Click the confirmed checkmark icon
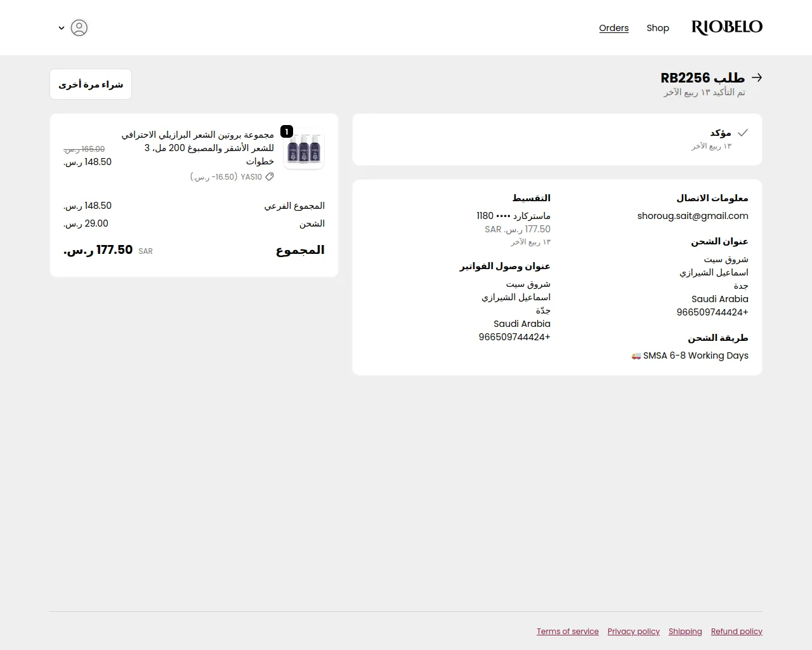 [x=743, y=133]
